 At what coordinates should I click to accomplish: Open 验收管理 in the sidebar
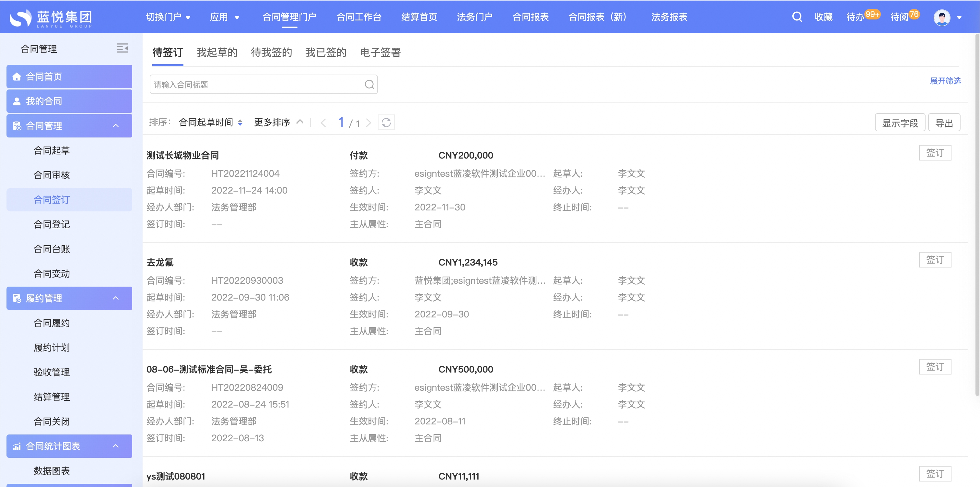click(52, 372)
